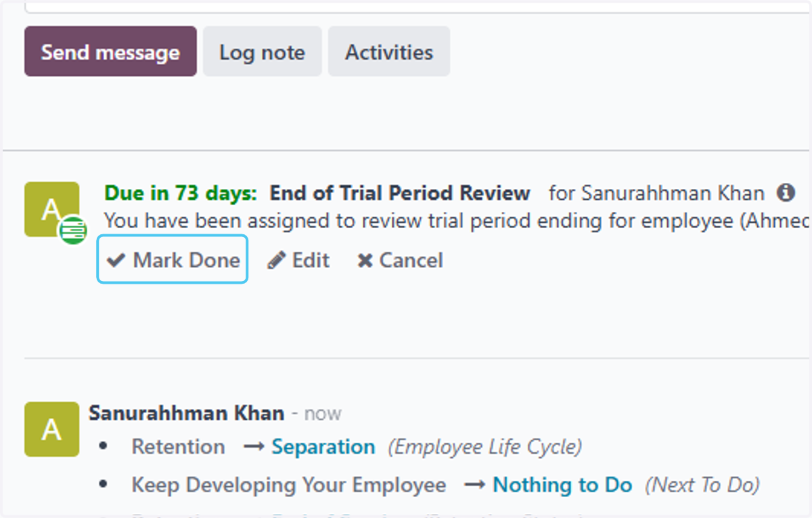The width and height of the screenshot is (812, 518).
Task: Click the arrow between Retention and Separation
Action: 253,447
